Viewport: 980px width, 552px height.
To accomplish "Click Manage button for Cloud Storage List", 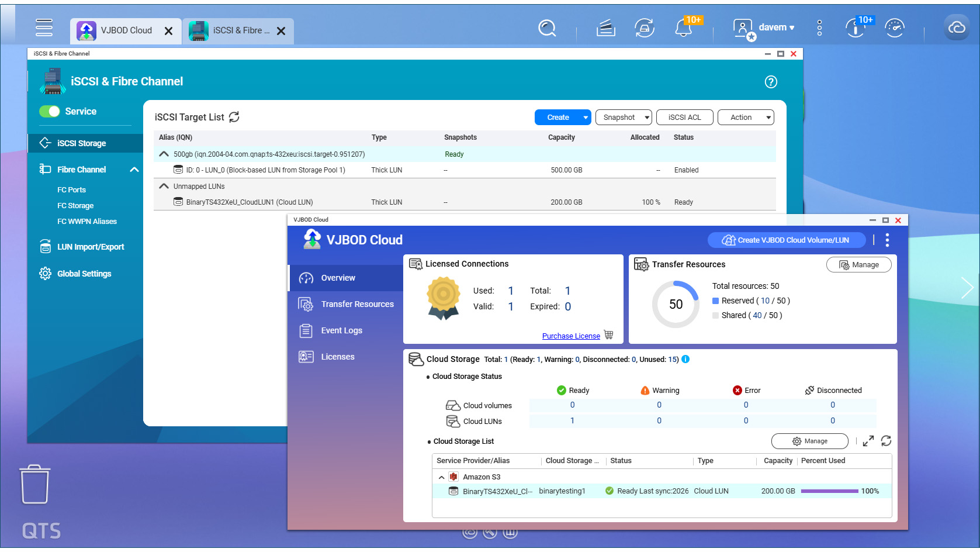I will 809,441.
